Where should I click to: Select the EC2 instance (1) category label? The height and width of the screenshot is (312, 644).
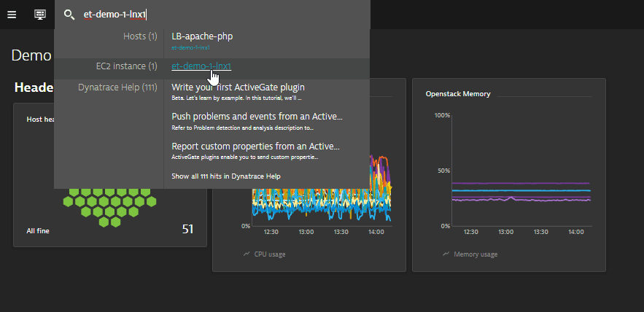[126, 66]
